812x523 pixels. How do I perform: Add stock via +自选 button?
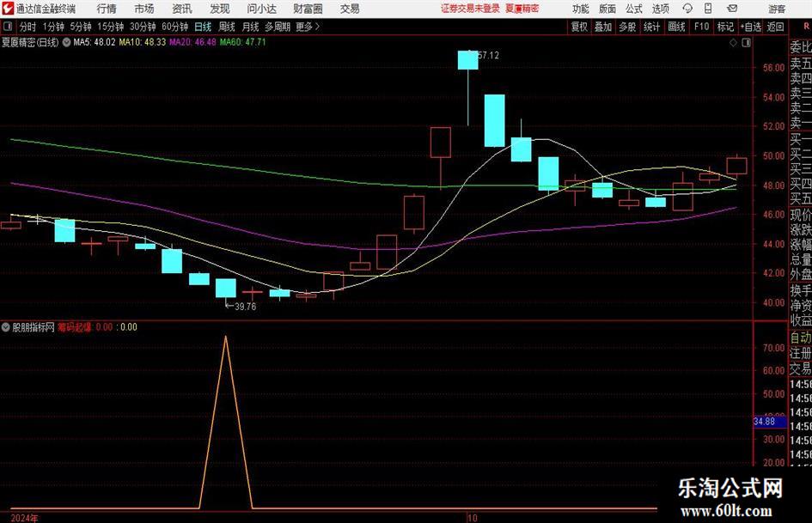pos(751,27)
